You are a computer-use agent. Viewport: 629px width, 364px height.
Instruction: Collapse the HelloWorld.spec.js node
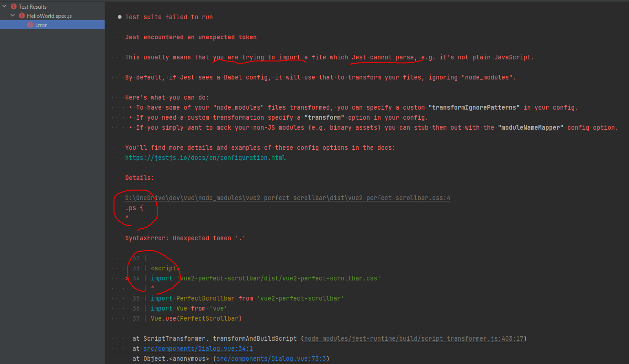click(13, 16)
